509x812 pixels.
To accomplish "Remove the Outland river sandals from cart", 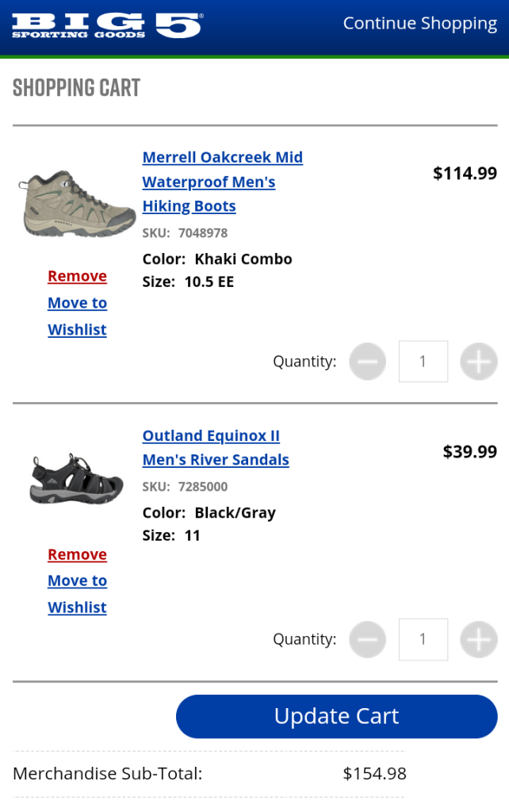I will (77, 554).
